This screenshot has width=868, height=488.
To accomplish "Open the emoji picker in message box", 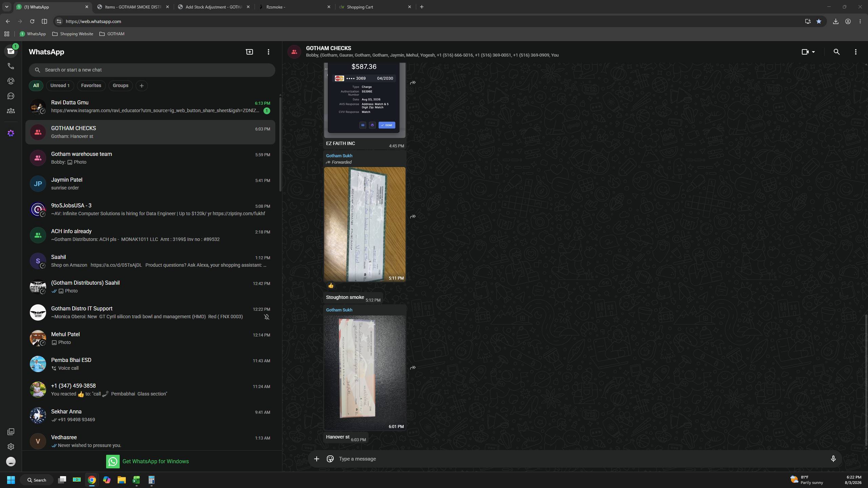I will tap(330, 459).
